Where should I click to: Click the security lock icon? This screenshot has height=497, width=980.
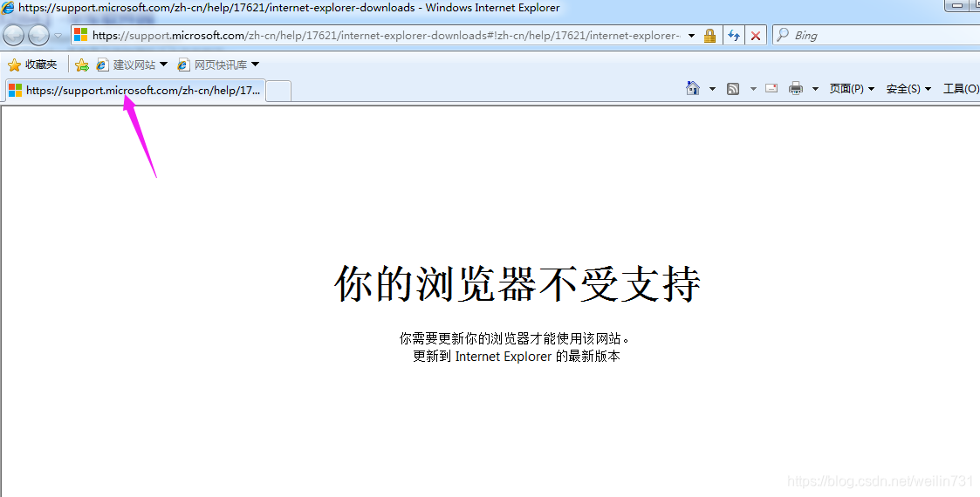pyautogui.click(x=709, y=36)
